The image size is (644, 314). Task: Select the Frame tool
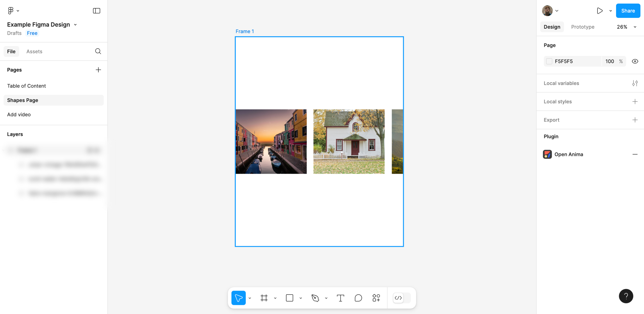pos(264,298)
